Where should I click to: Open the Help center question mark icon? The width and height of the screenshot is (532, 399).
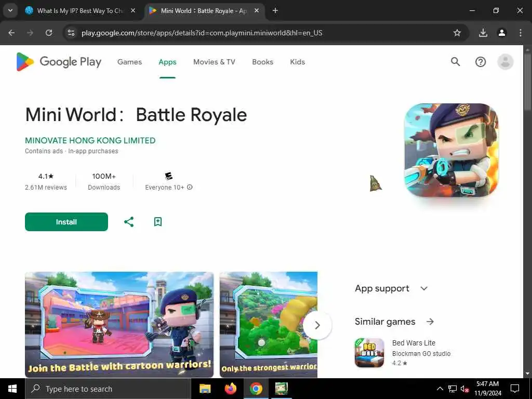click(x=481, y=62)
